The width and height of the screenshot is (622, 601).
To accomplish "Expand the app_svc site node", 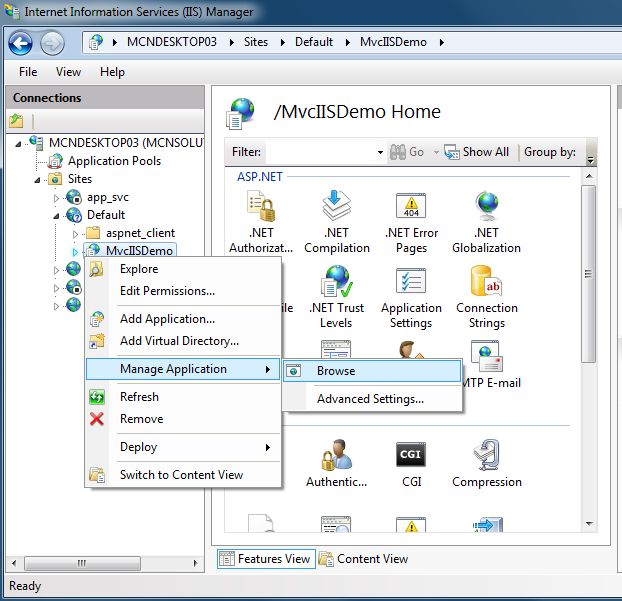I will (56, 198).
